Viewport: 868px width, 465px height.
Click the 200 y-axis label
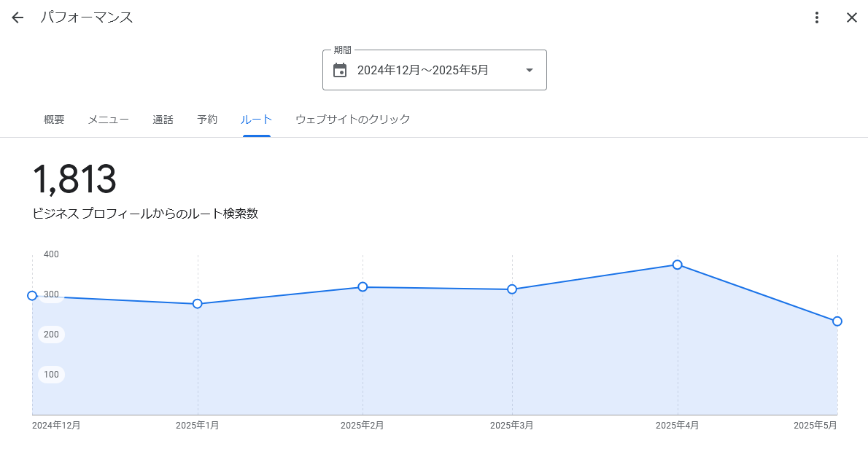point(51,335)
